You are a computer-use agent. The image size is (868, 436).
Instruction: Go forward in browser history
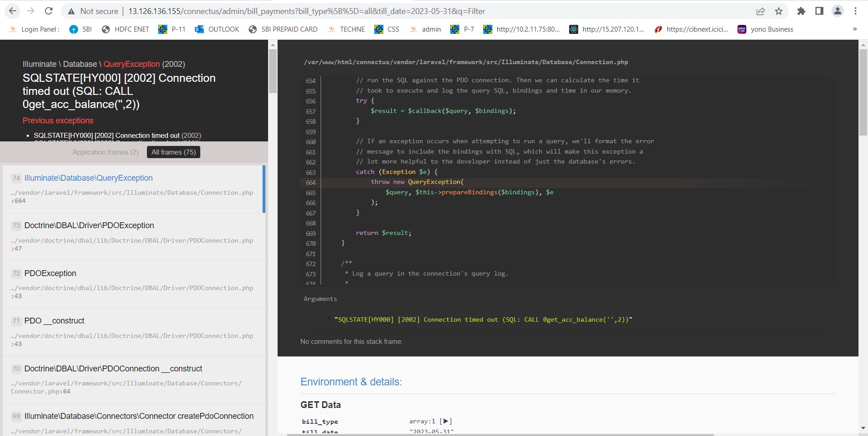click(30, 11)
